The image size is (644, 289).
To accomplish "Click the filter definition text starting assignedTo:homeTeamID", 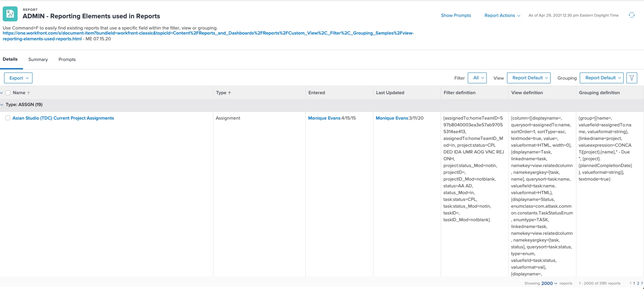I will (x=474, y=169).
